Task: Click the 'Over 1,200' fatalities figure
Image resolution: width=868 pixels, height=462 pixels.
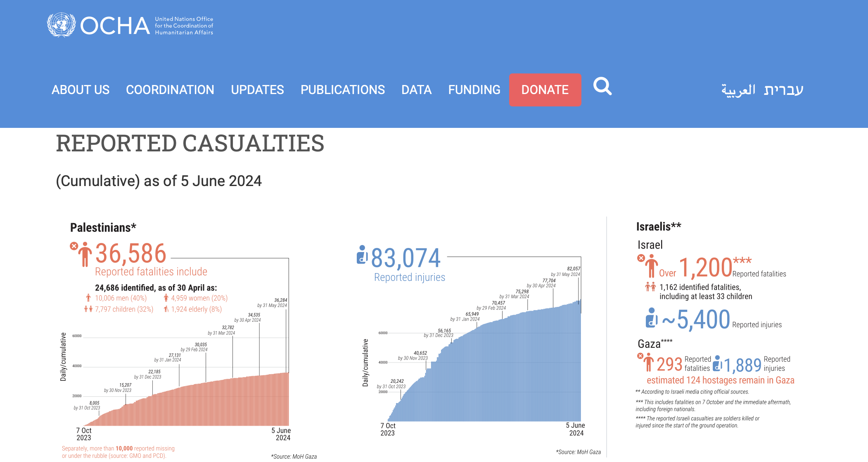Action: pyautogui.click(x=705, y=268)
